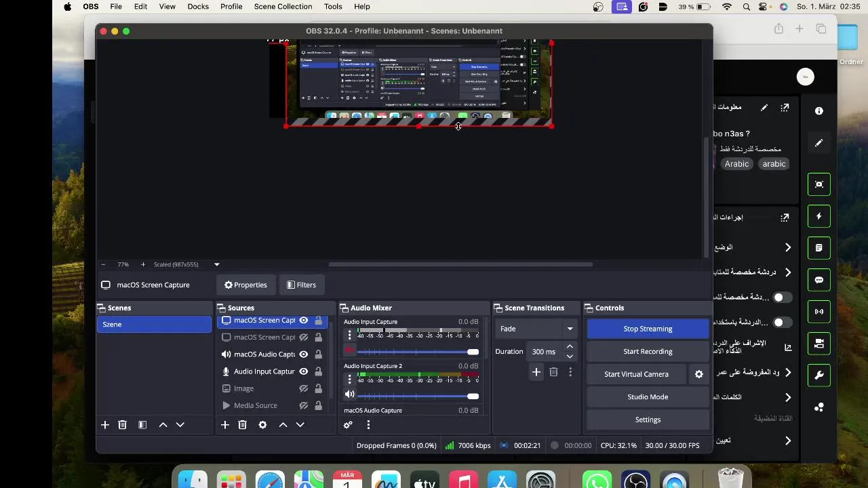Open Filters for selected source
Screen dimensions: 868x488
point(301,285)
